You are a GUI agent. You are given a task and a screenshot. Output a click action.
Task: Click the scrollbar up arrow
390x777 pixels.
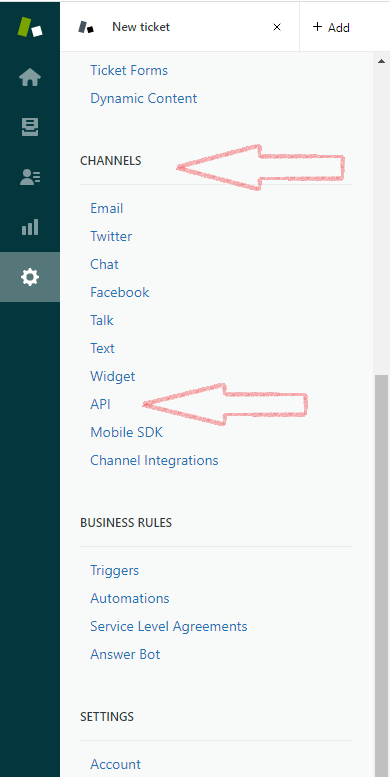(381, 61)
